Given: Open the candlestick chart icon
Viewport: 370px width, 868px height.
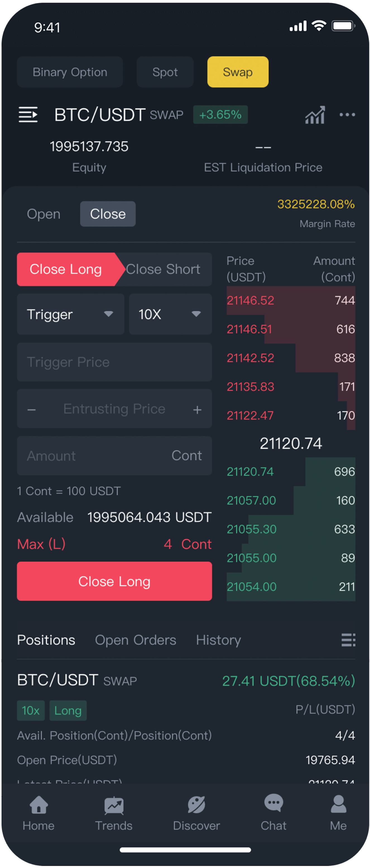Looking at the screenshot, I should pos(315,115).
